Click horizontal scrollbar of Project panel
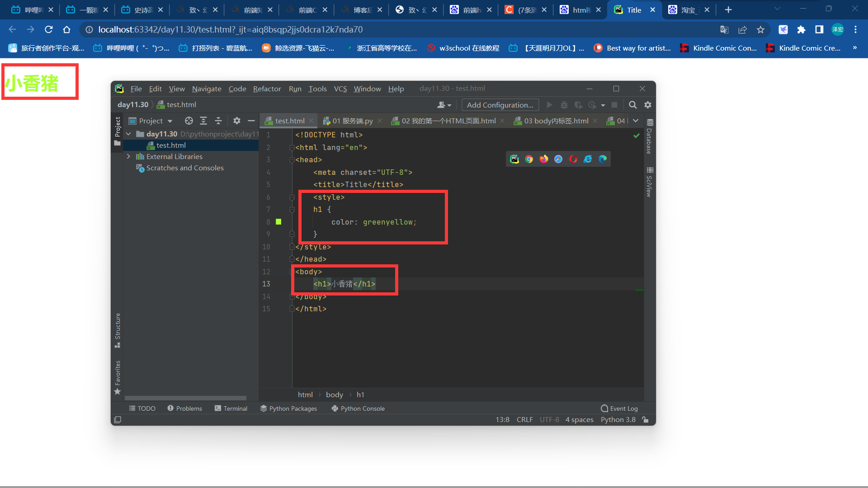Screen dimensions: 868x488 click(x=185, y=398)
